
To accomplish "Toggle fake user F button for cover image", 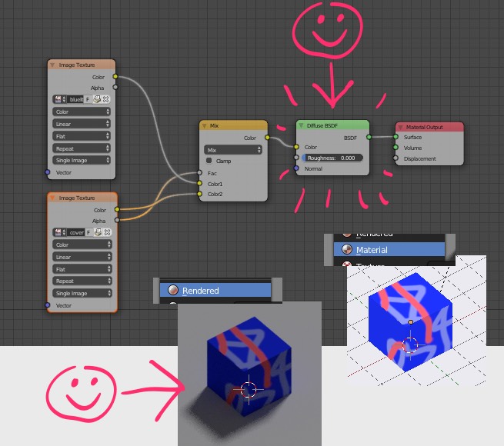I will click(88, 232).
